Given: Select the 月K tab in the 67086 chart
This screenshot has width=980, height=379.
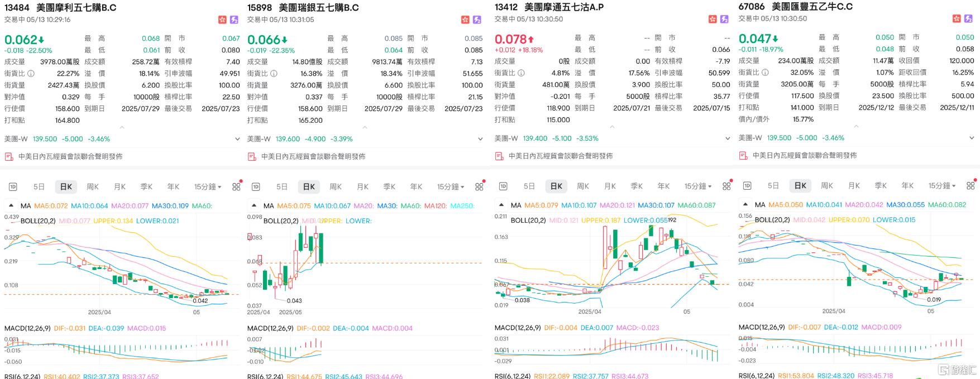Looking at the screenshot, I should pyautogui.click(x=854, y=186).
